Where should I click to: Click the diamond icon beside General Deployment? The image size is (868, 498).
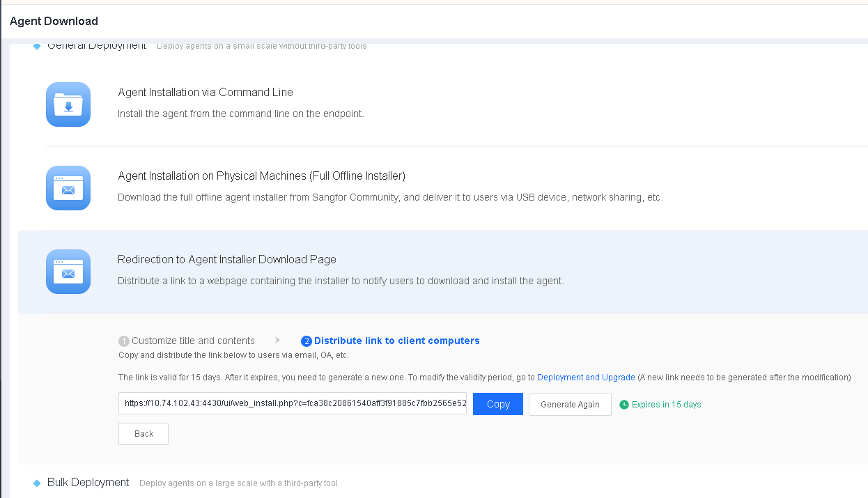coord(37,46)
